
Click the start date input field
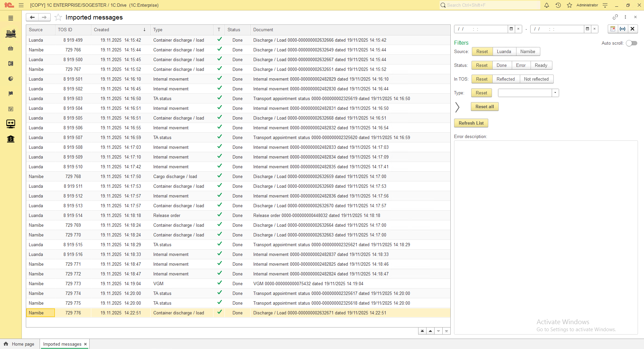click(x=481, y=29)
